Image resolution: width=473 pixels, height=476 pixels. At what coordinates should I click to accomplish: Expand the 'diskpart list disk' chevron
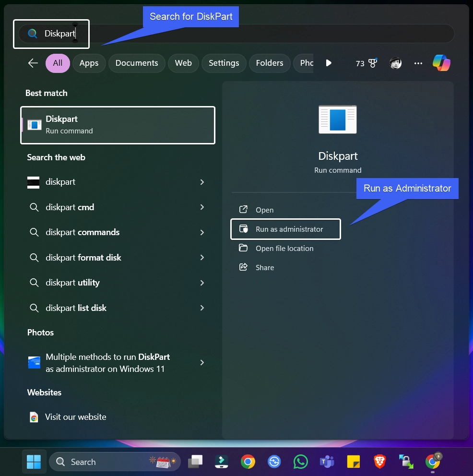click(202, 308)
